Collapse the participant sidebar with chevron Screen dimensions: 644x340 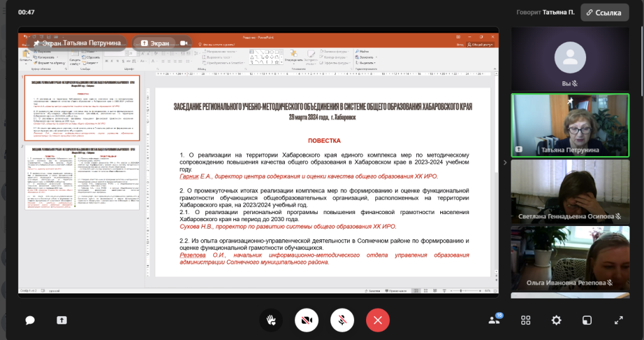[505, 162]
